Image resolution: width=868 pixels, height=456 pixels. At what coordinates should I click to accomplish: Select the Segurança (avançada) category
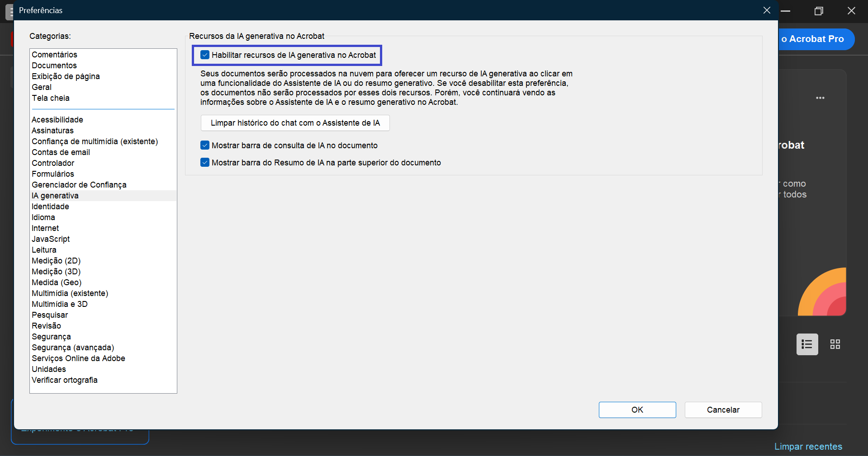[x=103, y=348]
